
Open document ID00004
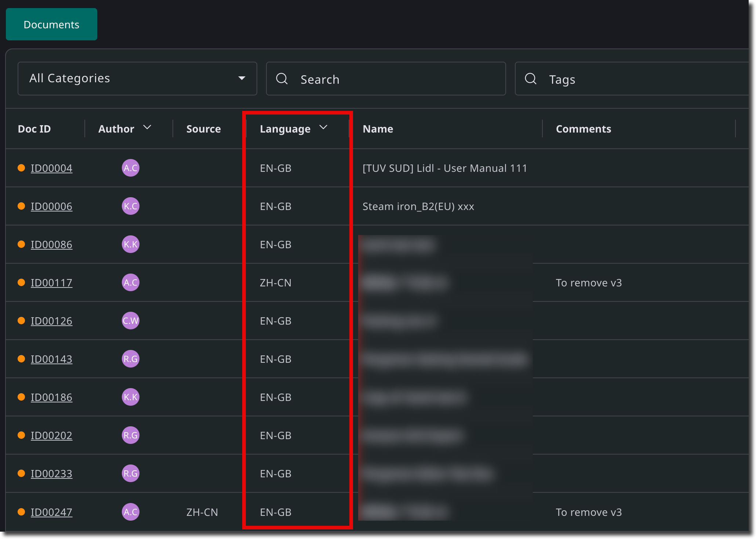(x=51, y=168)
